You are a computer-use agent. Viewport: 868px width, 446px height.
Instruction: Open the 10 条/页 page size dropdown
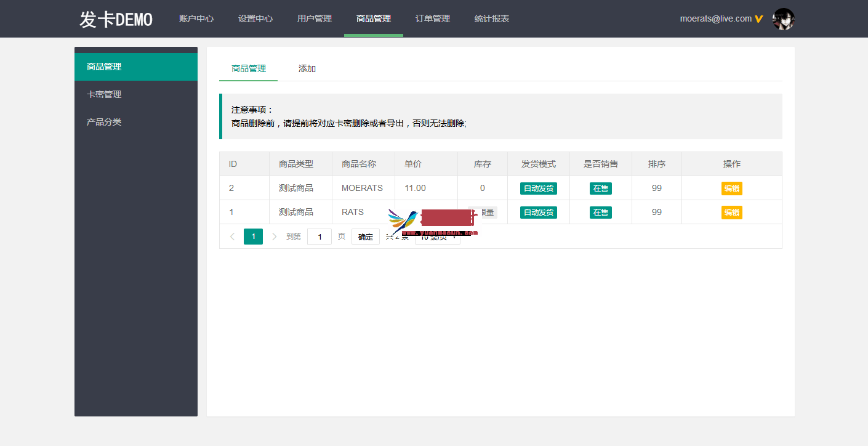click(x=438, y=237)
